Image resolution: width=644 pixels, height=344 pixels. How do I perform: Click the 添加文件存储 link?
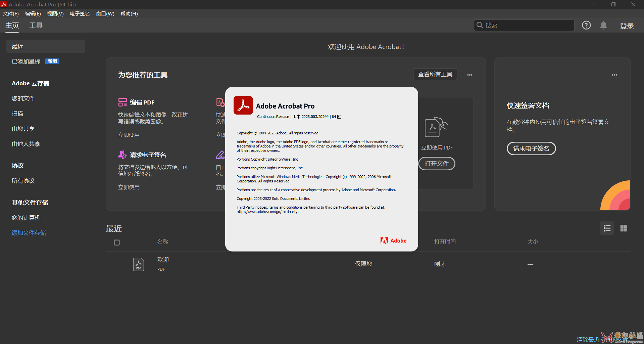(29, 233)
